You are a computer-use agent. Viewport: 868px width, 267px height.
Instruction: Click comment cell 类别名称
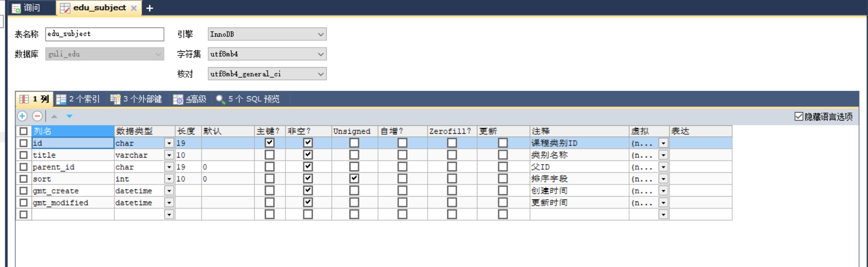(x=579, y=155)
